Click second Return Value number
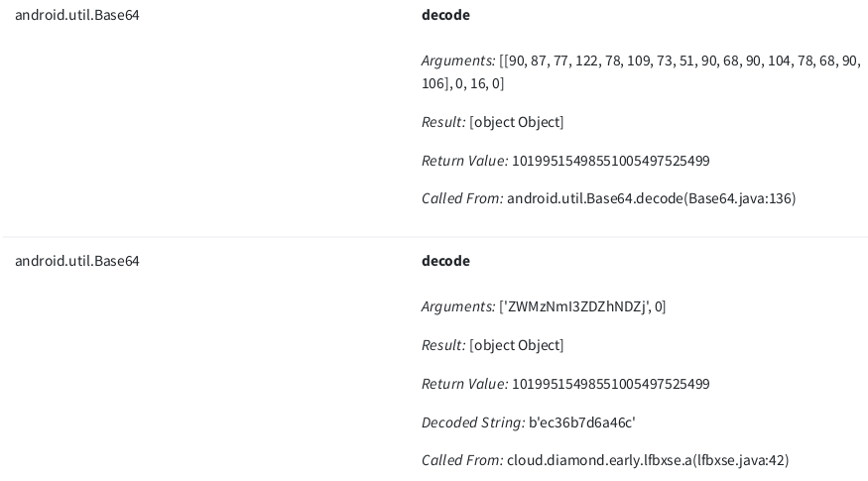This screenshot has height=481, width=868. pos(611,384)
